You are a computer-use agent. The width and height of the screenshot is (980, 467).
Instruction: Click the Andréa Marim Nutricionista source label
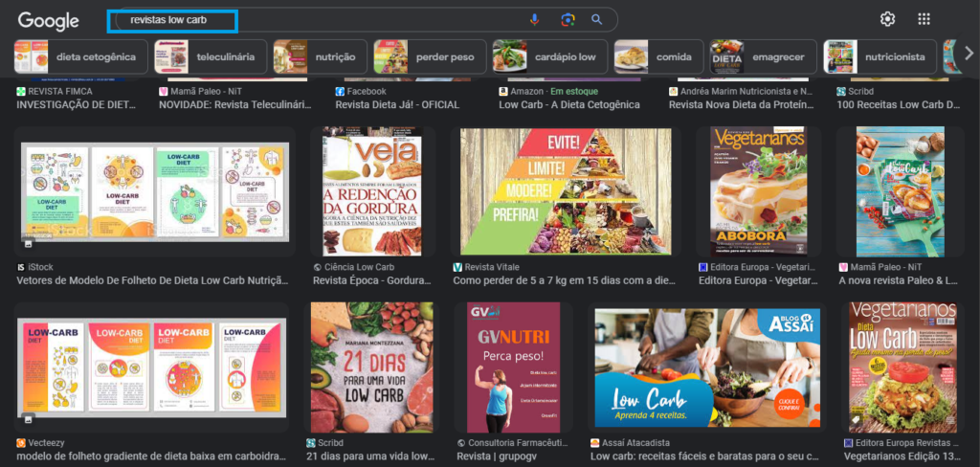(741, 91)
